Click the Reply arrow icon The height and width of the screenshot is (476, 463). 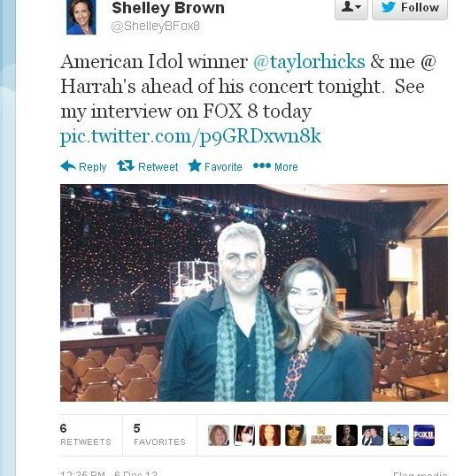[x=68, y=166]
